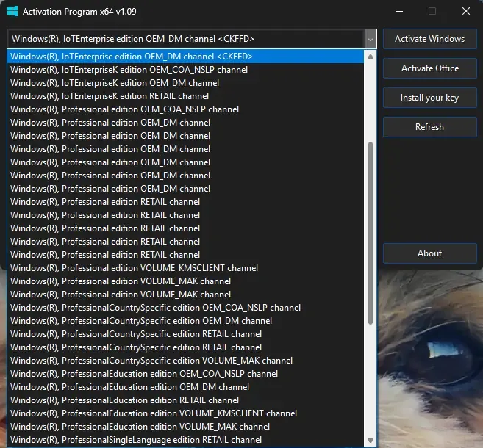Pick Professional edition OEM_COA_NSLP channel
Viewport: 483px width, 448px height.
tap(185, 109)
